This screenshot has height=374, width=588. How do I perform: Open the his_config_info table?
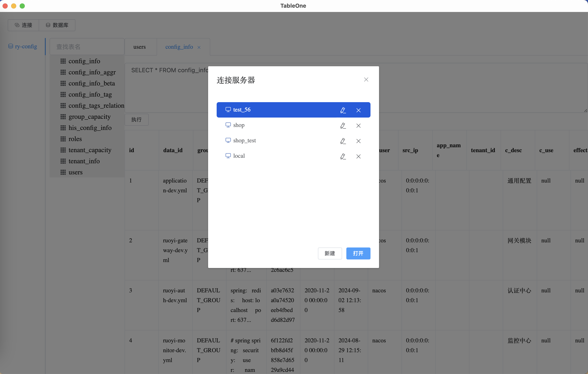tap(90, 128)
